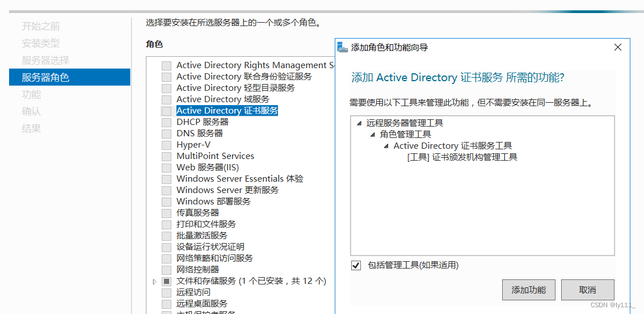Check 设备运行状况证明 role
Viewport: 644px width, 314px height.
coord(166,247)
